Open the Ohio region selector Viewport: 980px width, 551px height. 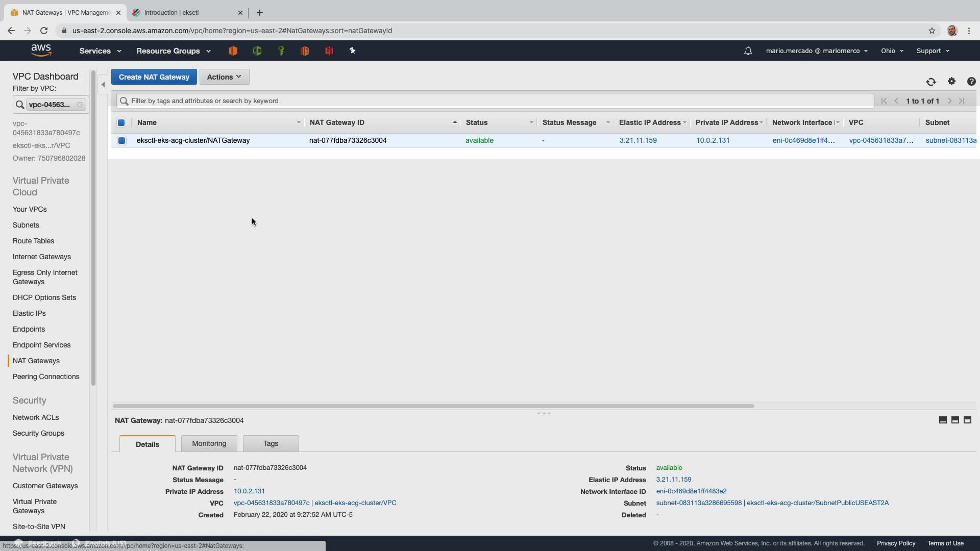(892, 51)
